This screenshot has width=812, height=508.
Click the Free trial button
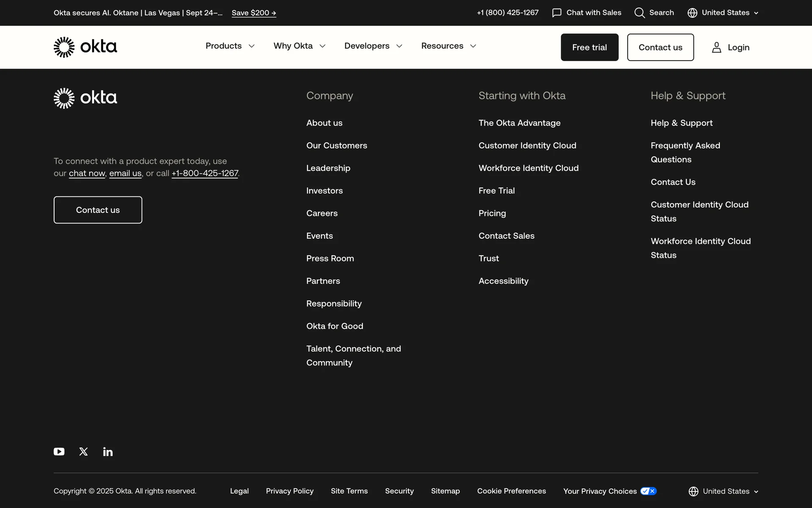(589, 47)
